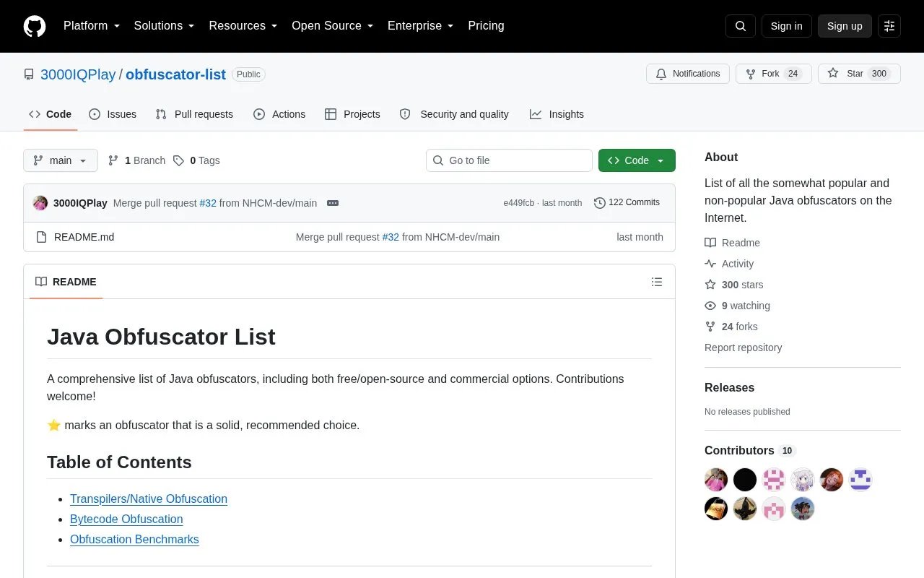Click the Sign in button
Viewport: 924px width, 578px height.
[787, 26]
